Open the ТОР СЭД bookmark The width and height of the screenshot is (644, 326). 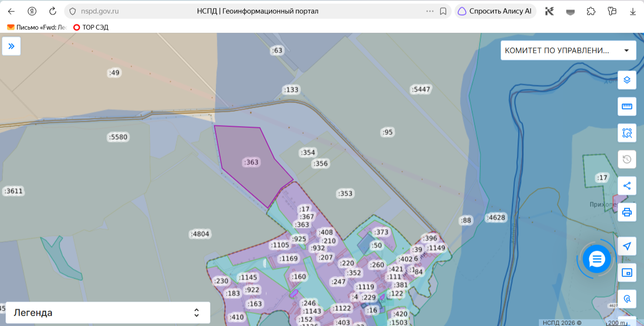91,27
